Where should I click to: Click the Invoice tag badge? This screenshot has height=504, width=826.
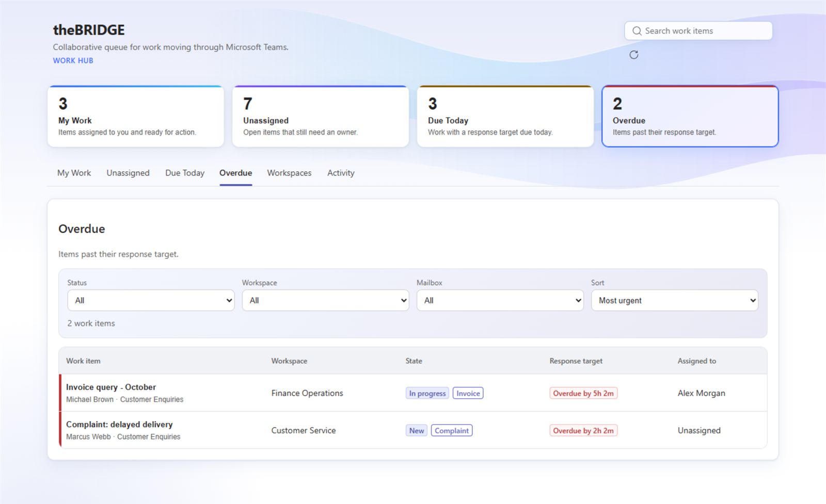pyautogui.click(x=468, y=393)
